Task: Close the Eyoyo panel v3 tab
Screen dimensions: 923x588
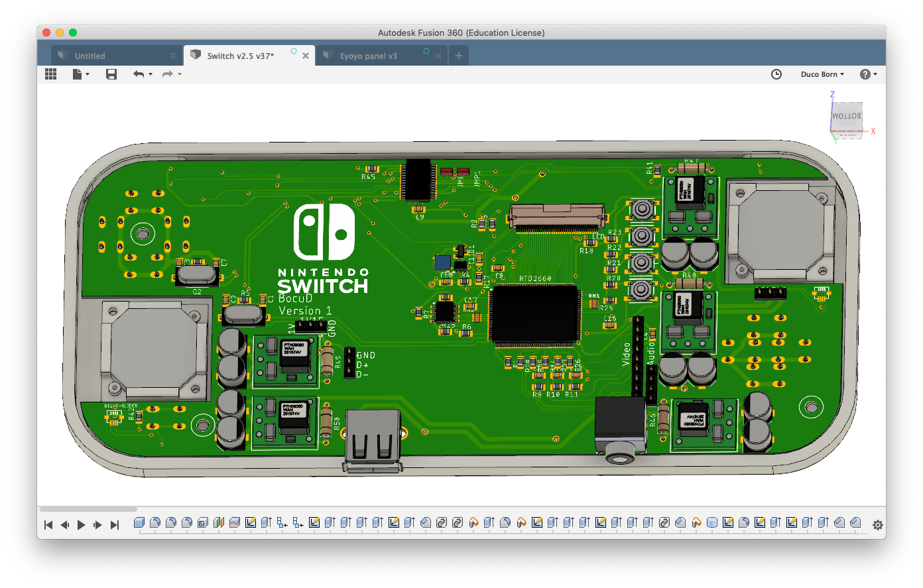Action: pyautogui.click(x=438, y=56)
